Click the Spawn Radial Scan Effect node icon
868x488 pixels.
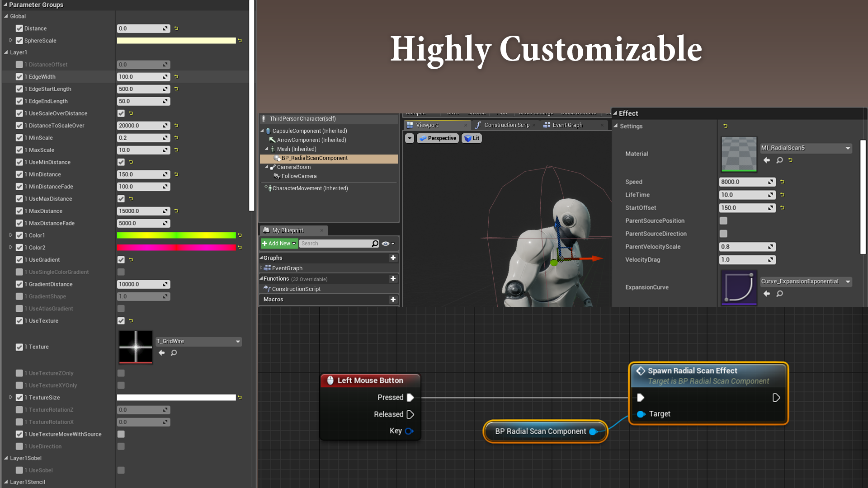point(640,370)
